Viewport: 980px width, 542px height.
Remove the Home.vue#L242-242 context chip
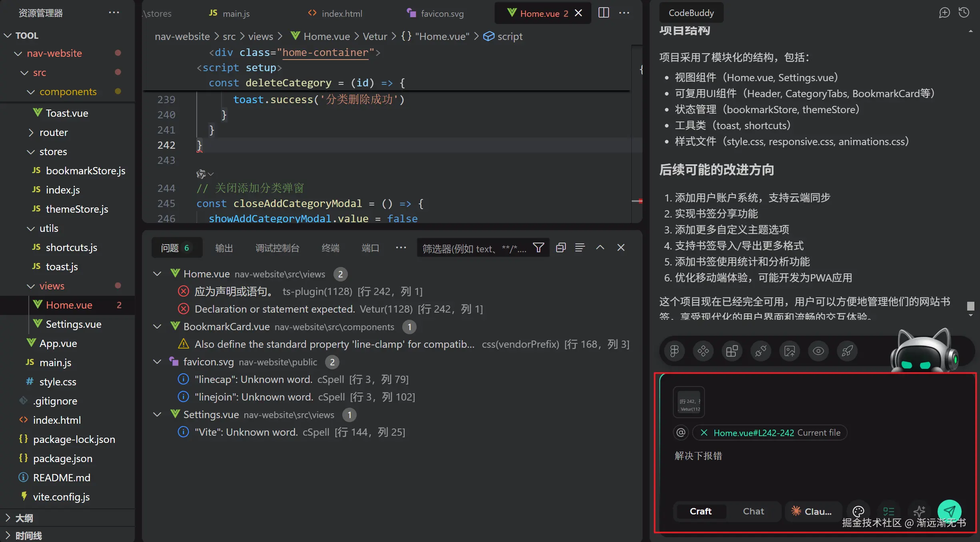pyautogui.click(x=704, y=432)
